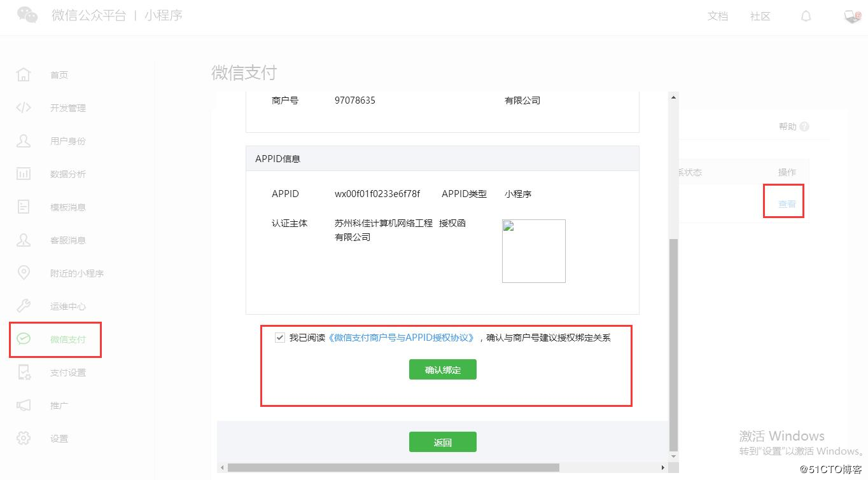
Task: Select 微信支付 sidebar item
Action: point(68,339)
